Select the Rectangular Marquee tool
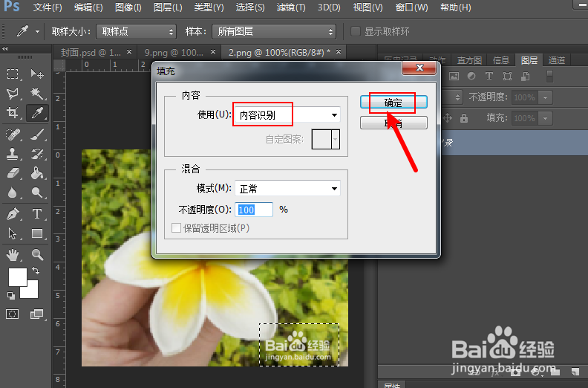 tap(13, 74)
